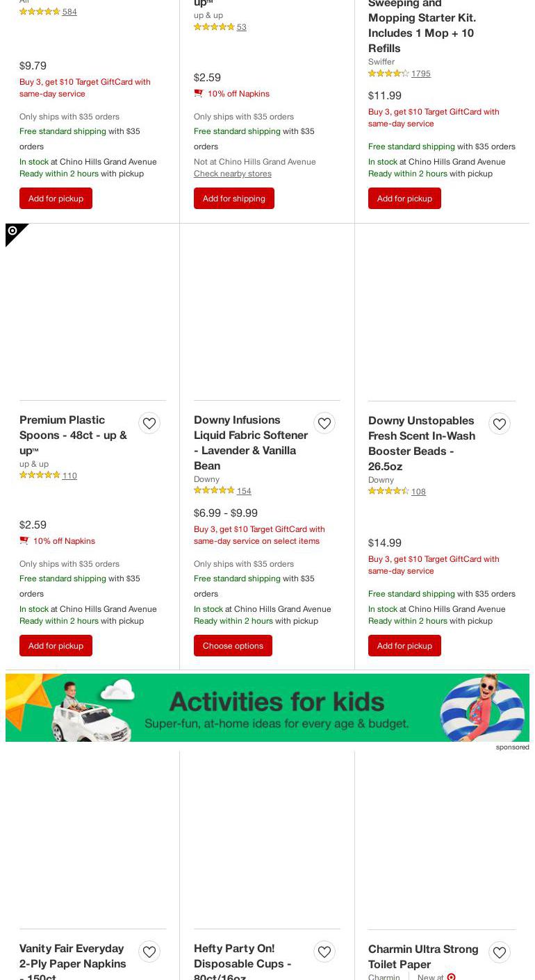Click heart icon for Downy Infusions softener
Screen dimensions: 535x980
tap(324, 423)
